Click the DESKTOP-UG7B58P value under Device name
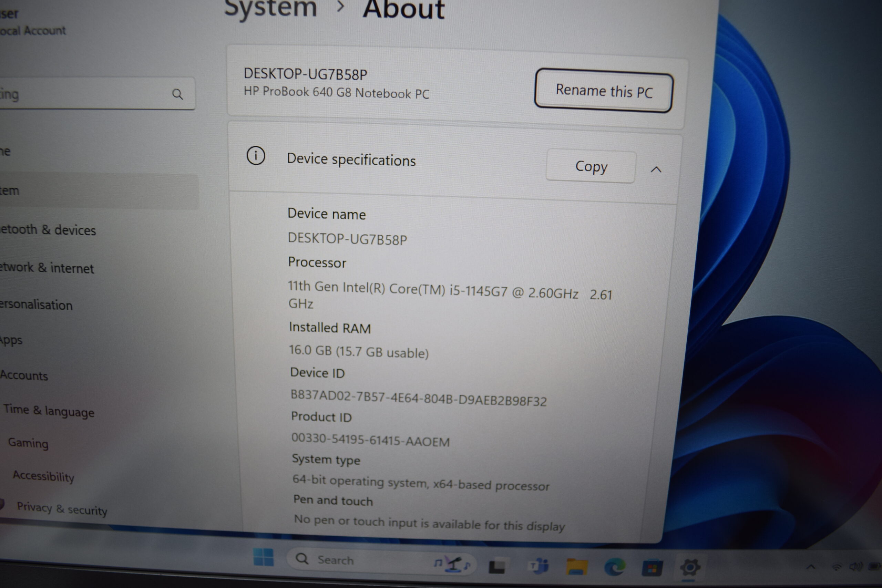This screenshot has width=882, height=588. click(x=347, y=239)
